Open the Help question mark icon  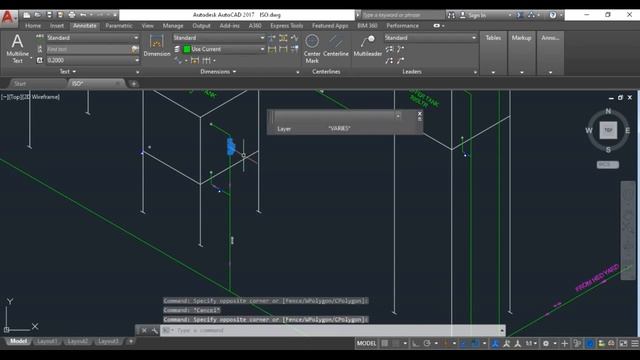click(x=553, y=15)
